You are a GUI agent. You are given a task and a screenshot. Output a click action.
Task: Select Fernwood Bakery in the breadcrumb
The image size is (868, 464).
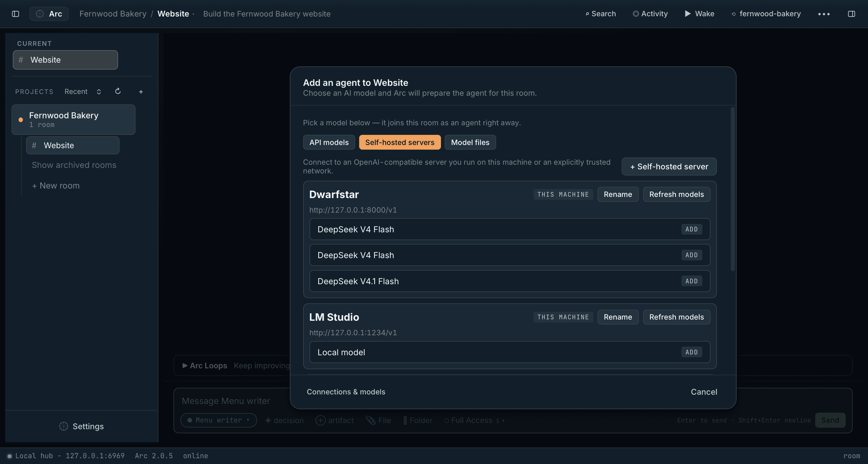[113, 14]
